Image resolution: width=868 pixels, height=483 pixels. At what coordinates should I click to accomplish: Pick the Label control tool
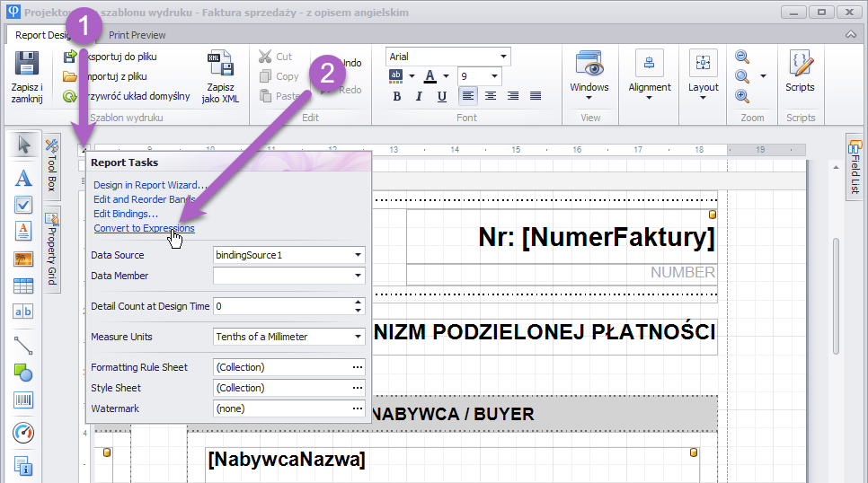pyautogui.click(x=23, y=178)
